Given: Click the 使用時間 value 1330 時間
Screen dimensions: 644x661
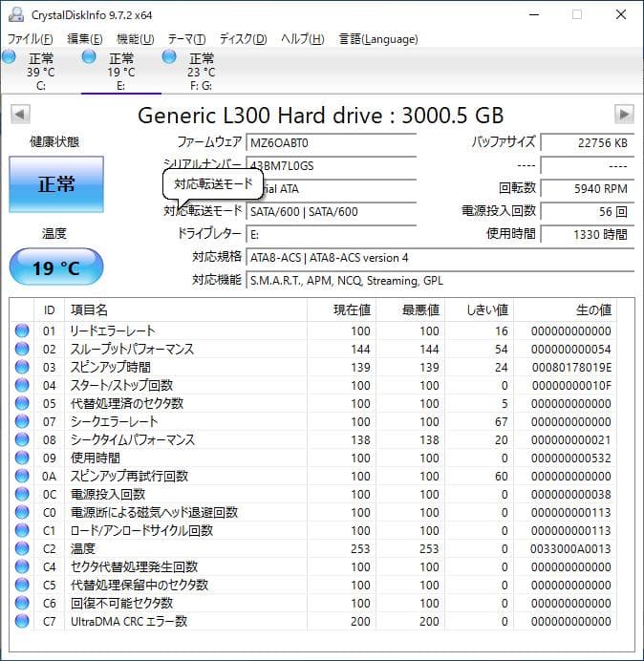Looking at the screenshot, I should point(588,234).
